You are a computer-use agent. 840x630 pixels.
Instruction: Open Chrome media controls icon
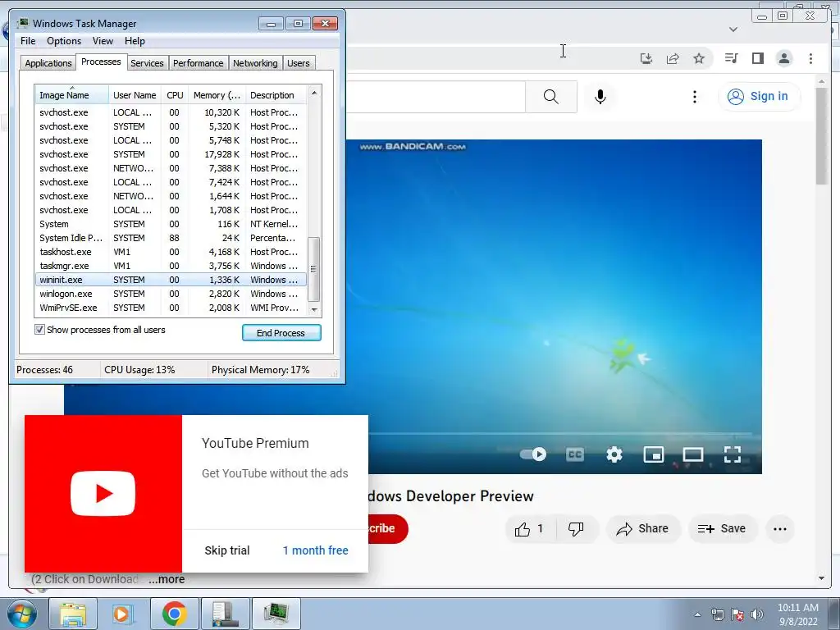(x=731, y=58)
